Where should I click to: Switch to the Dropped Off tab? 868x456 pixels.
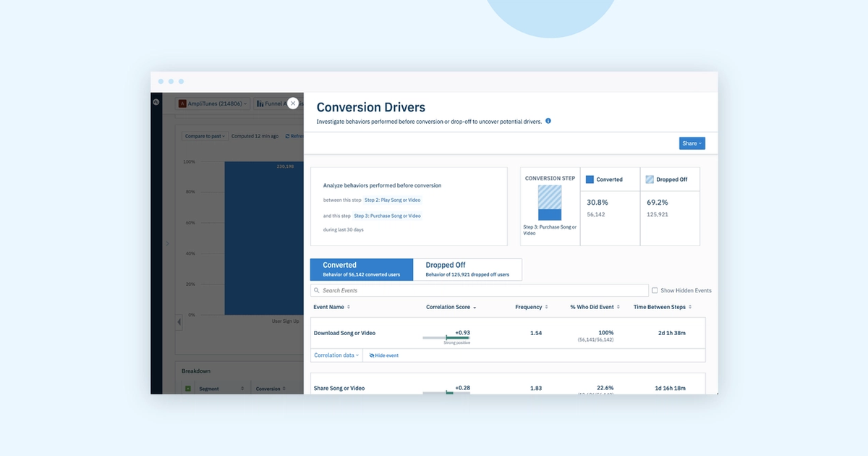(x=467, y=269)
